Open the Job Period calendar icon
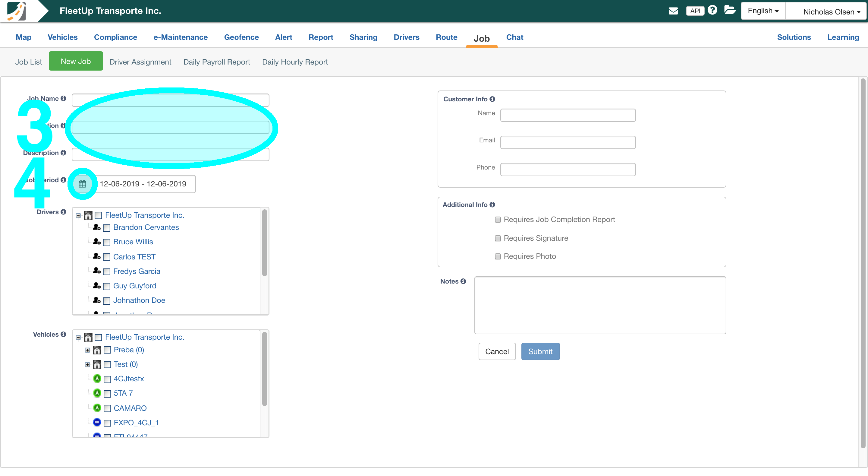 [x=83, y=184]
